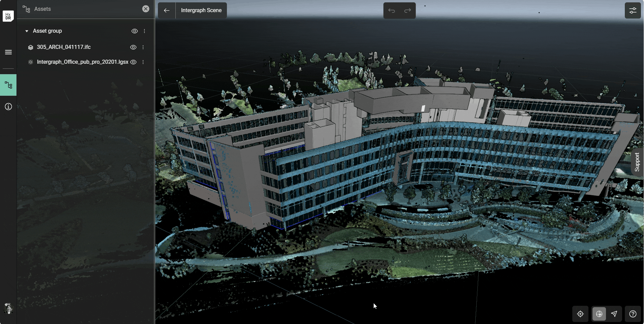Switch to the fly navigation arrow mode
Viewport: 644px width, 324px height.
coord(615,314)
